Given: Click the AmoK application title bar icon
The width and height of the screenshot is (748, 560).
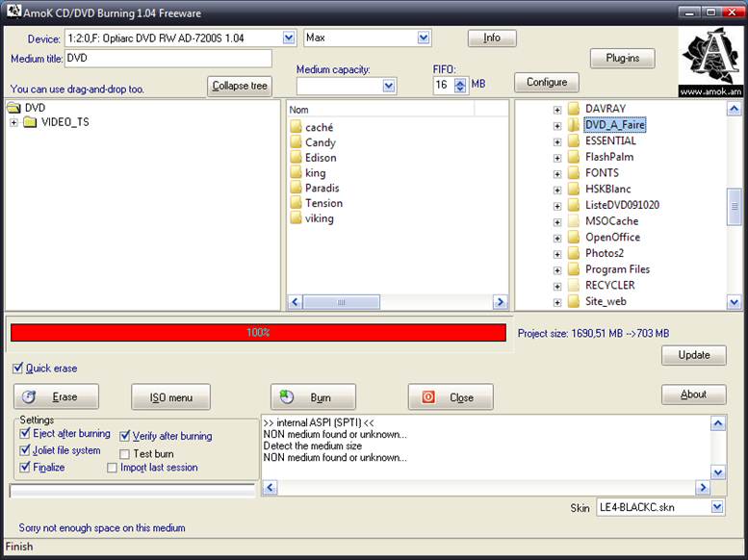Looking at the screenshot, I should [x=13, y=12].
